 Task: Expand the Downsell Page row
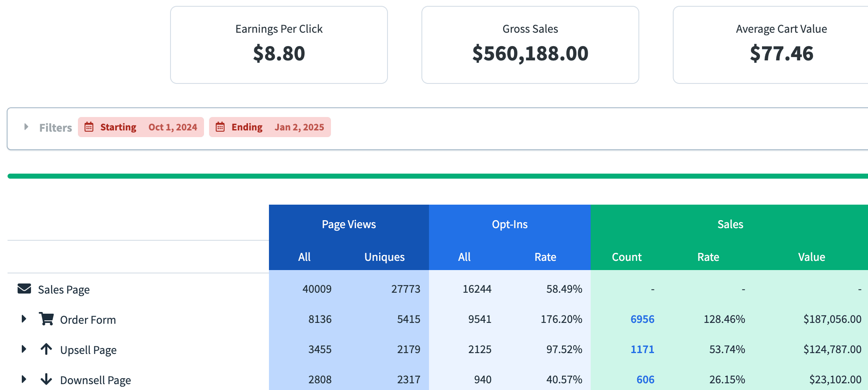(x=24, y=379)
